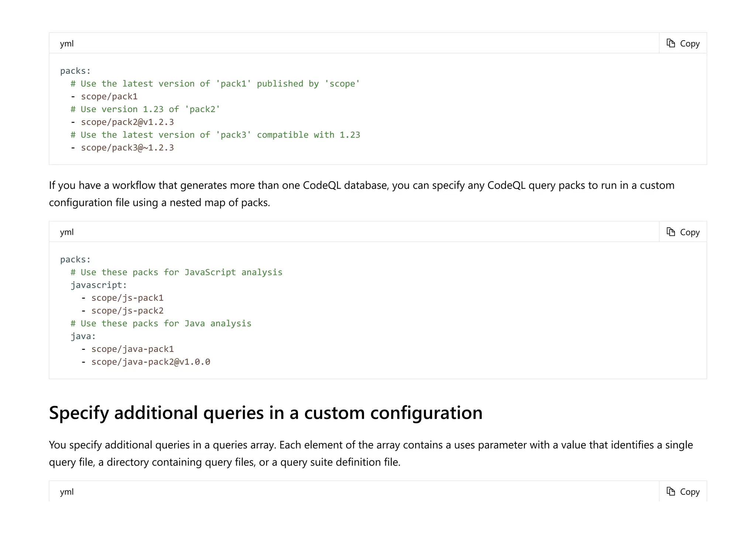Click the yml label of the nested packs block
756x535 pixels.
(67, 232)
